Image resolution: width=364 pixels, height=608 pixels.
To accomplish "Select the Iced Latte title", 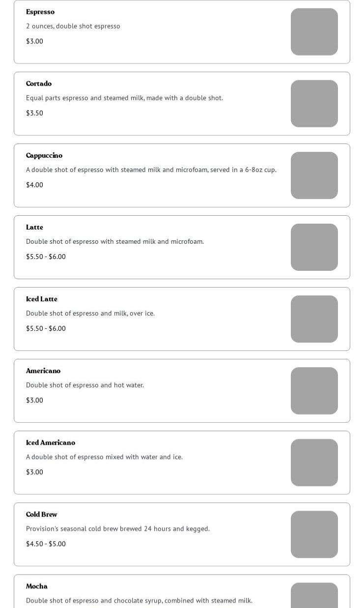I will 42,299.
